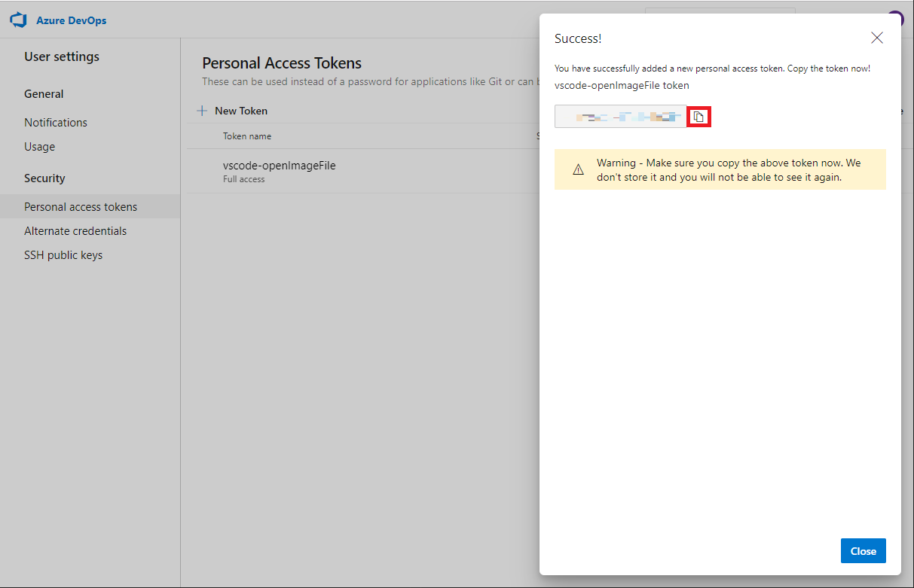Click the Full access scope text
This screenshot has width=914, height=588.
(x=244, y=179)
